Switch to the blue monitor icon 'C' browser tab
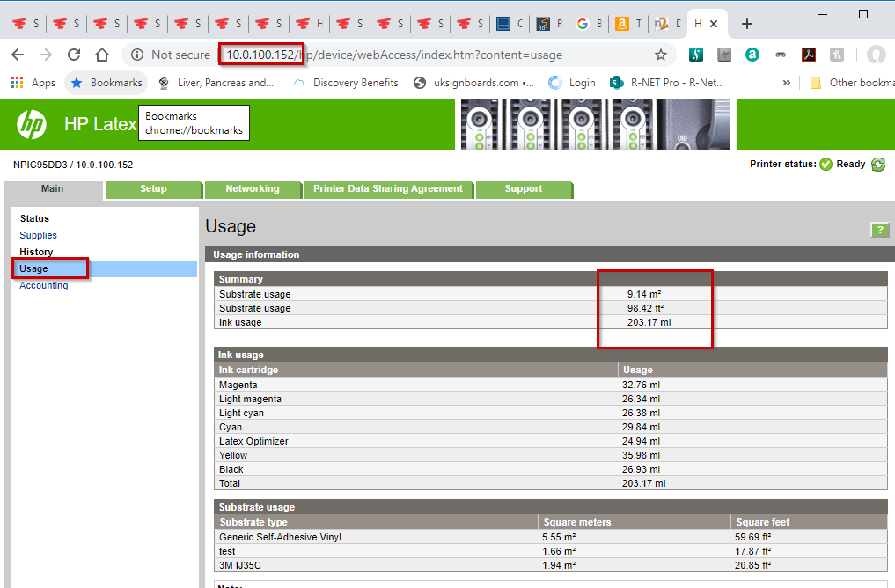The width and height of the screenshot is (895, 588). (x=510, y=24)
